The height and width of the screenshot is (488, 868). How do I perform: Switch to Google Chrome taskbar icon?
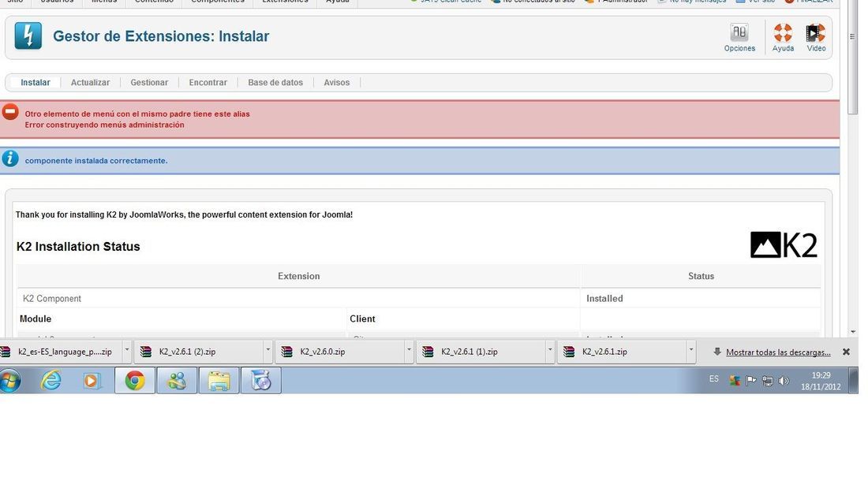[134, 381]
